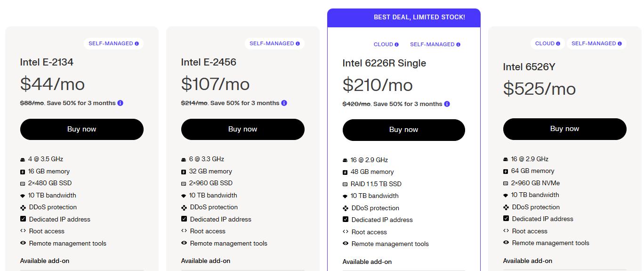Click Dedicated IP checkbox on Intel E-2456
This screenshot has height=271, width=644.
coord(184,219)
